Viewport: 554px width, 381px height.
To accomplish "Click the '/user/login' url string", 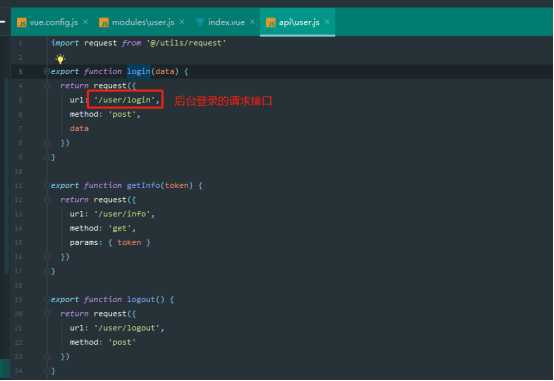I will coord(124,100).
